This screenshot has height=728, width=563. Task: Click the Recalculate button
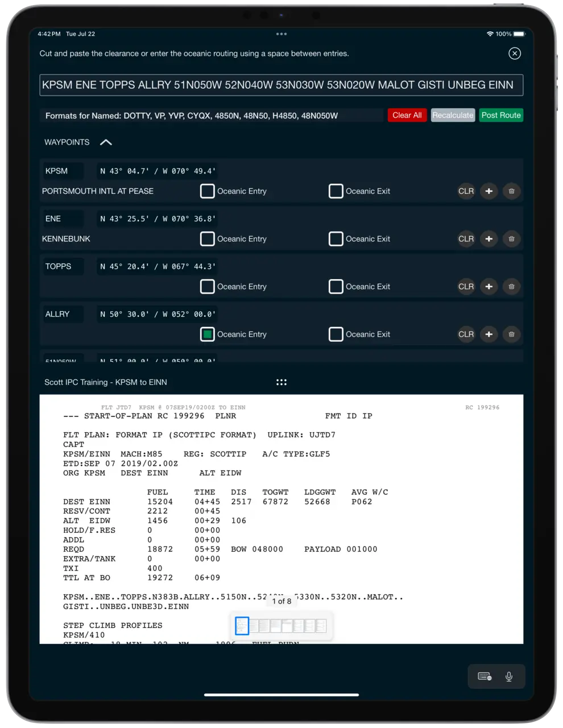pos(453,115)
